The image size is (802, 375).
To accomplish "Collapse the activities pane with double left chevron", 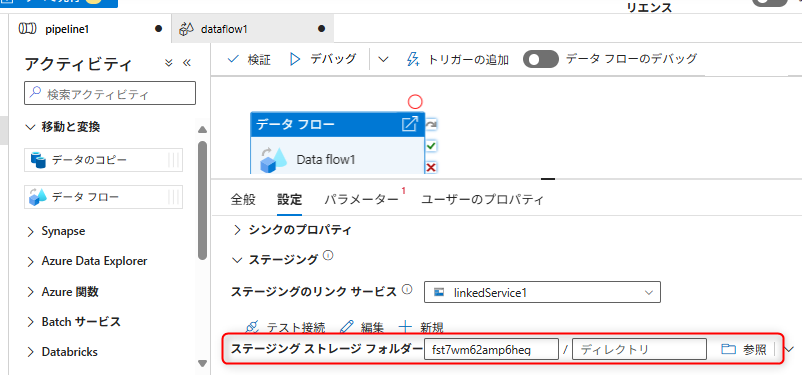I will pos(187,63).
